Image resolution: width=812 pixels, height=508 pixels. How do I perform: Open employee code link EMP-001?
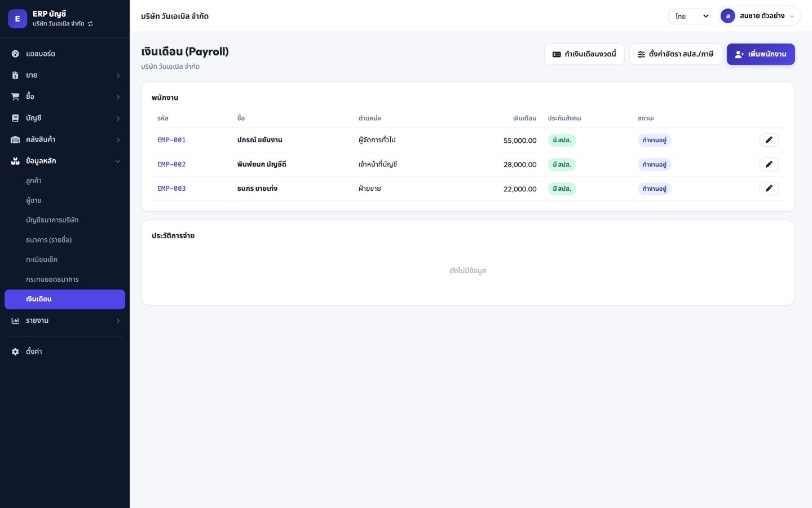click(x=171, y=140)
